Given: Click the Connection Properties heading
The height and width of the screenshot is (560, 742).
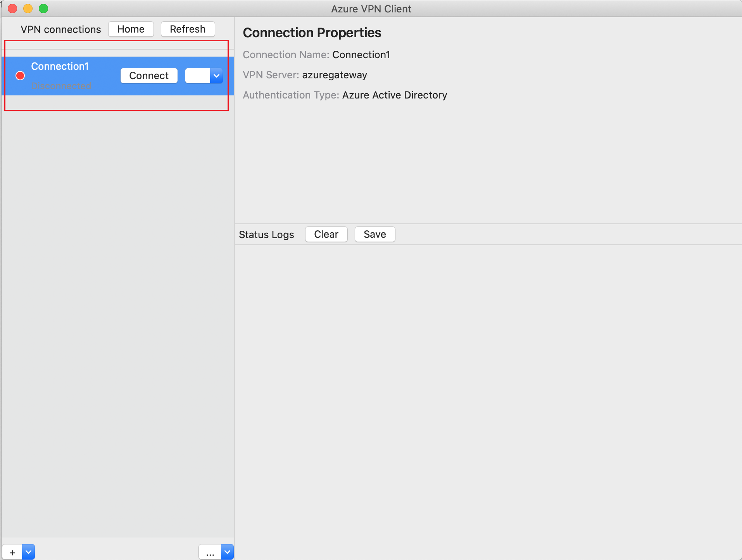Looking at the screenshot, I should point(312,33).
